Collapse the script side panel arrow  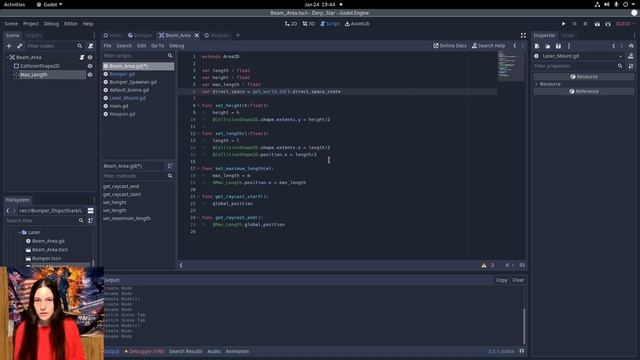pyautogui.click(x=181, y=265)
